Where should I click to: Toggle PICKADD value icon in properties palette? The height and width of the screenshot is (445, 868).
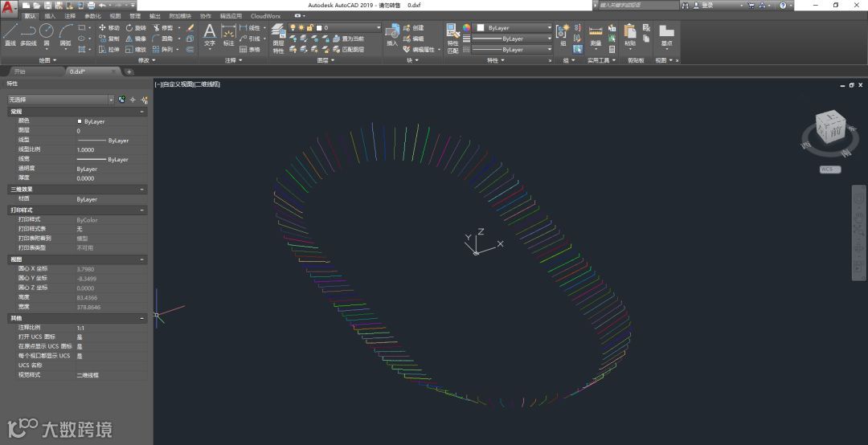coord(122,100)
